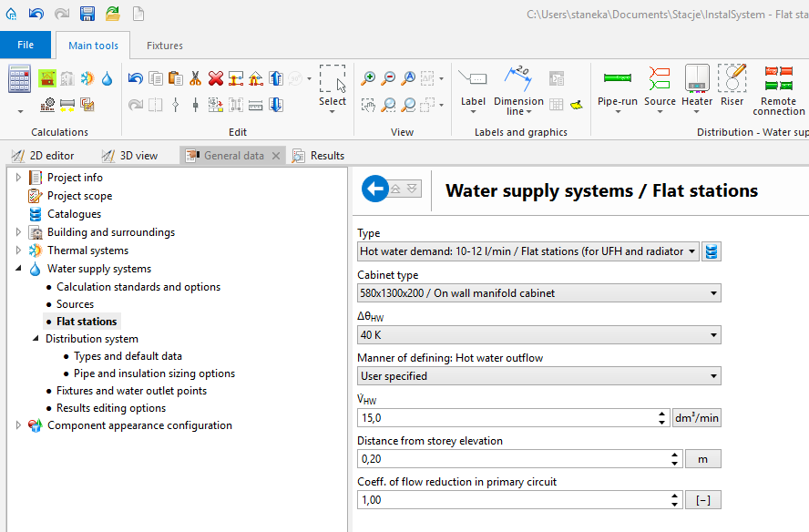
Task: Click the blue back arrow button
Action: (375, 189)
